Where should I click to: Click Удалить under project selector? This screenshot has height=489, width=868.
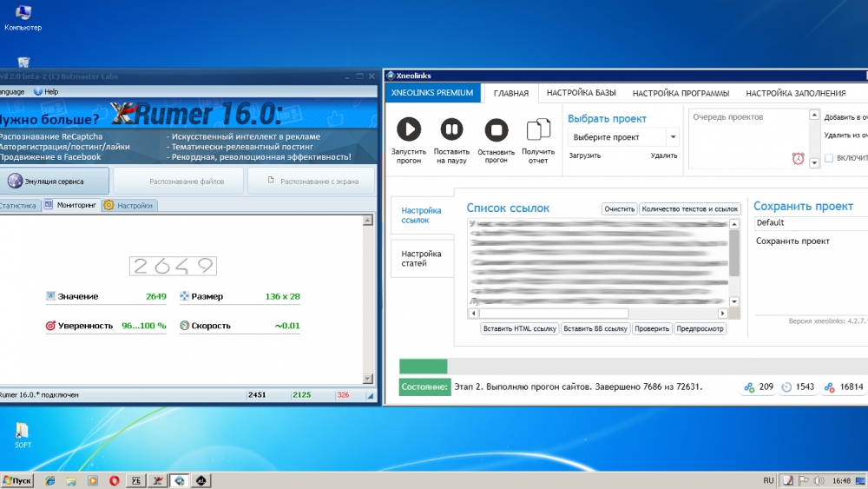pyautogui.click(x=664, y=155)
